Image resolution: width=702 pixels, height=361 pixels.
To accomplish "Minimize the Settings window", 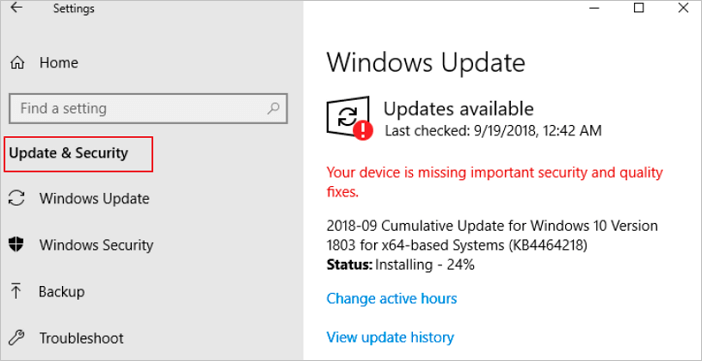I will click(x=594, y=8).
